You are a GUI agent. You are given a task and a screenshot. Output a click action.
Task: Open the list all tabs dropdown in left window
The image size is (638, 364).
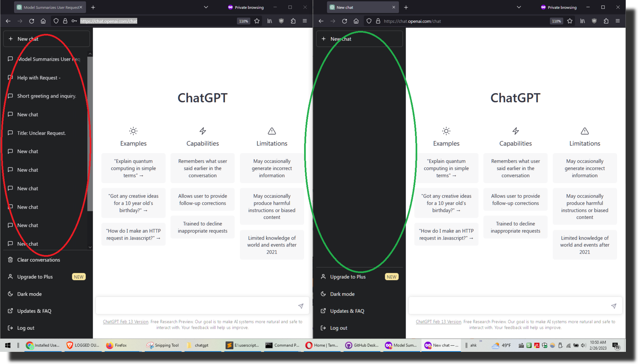coord(206,7)
